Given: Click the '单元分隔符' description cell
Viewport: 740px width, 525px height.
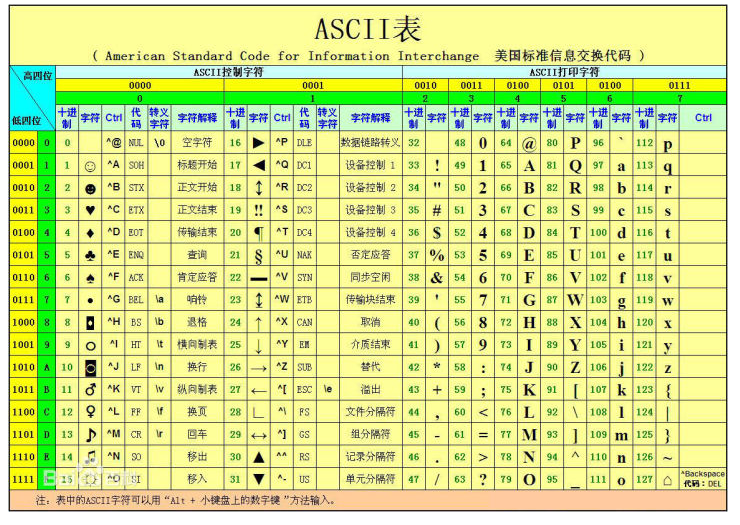Looking at the screenshot, I should 370,479.
